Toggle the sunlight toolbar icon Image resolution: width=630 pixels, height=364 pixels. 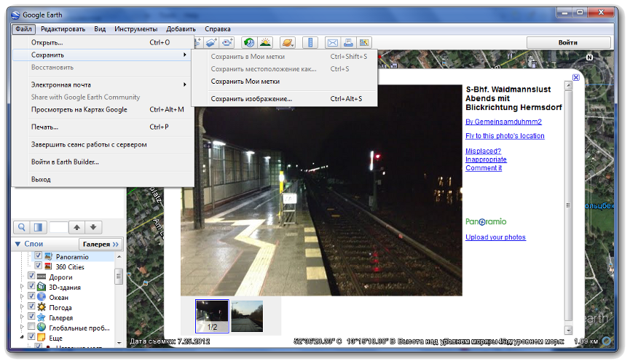(265, 43)
